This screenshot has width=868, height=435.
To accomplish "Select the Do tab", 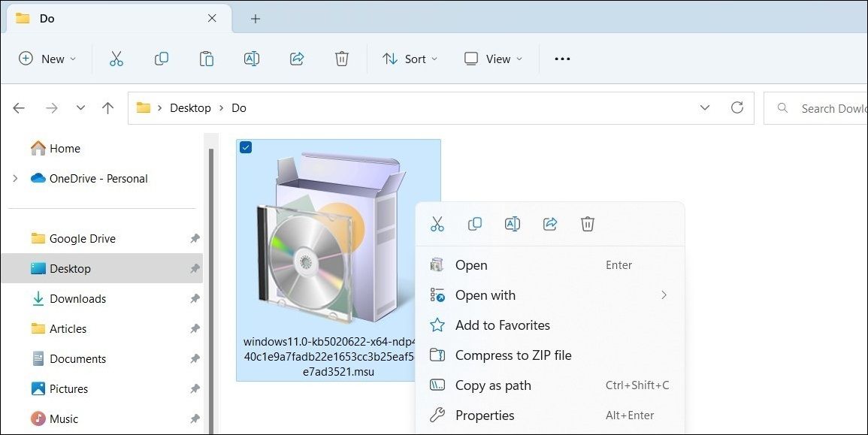I will 118,18.
